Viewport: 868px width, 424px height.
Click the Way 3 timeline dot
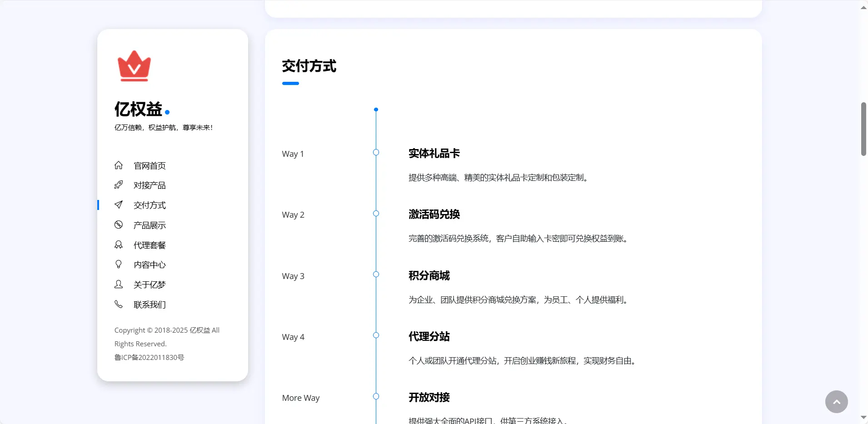376,274
